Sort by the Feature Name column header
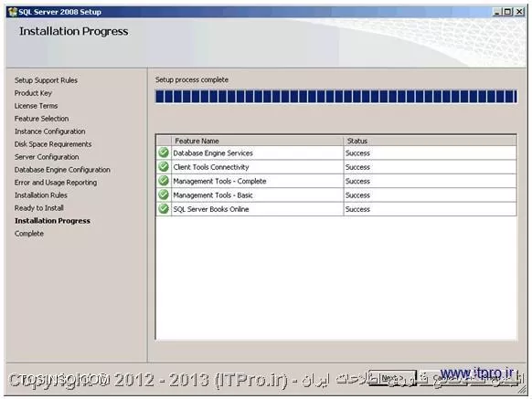Image resolution: width=532 pixels, height=399 pixels. tap(257, 141)
